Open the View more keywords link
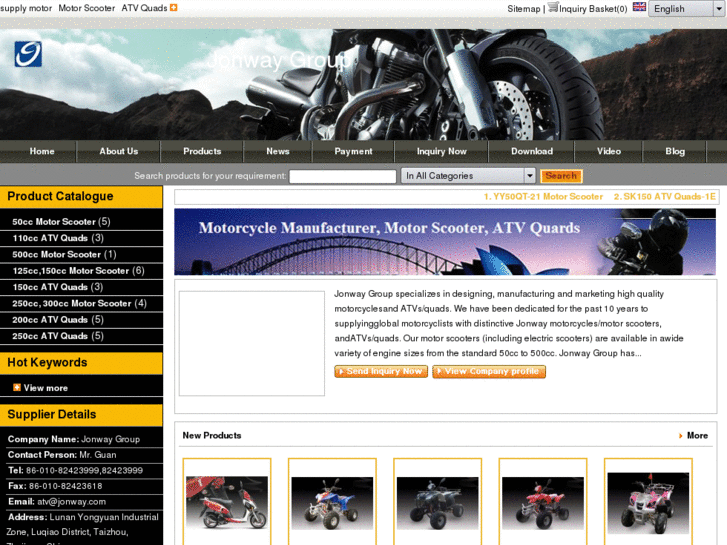The height and width of the screenshot is (545, 727). tap(45, 388)
